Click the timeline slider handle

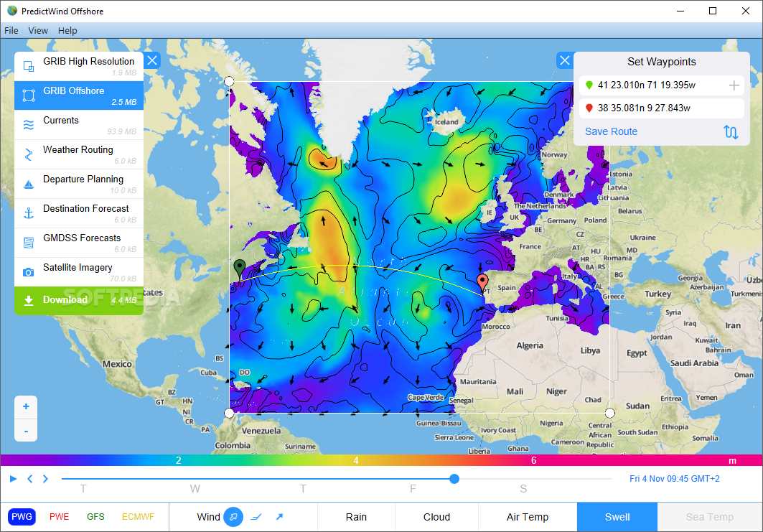454,479
